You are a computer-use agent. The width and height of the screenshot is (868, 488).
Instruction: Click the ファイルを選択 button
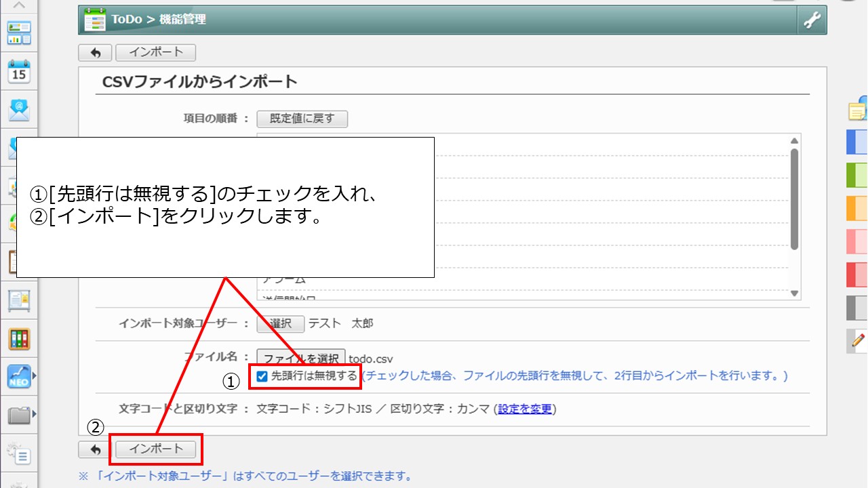point(301,359)
